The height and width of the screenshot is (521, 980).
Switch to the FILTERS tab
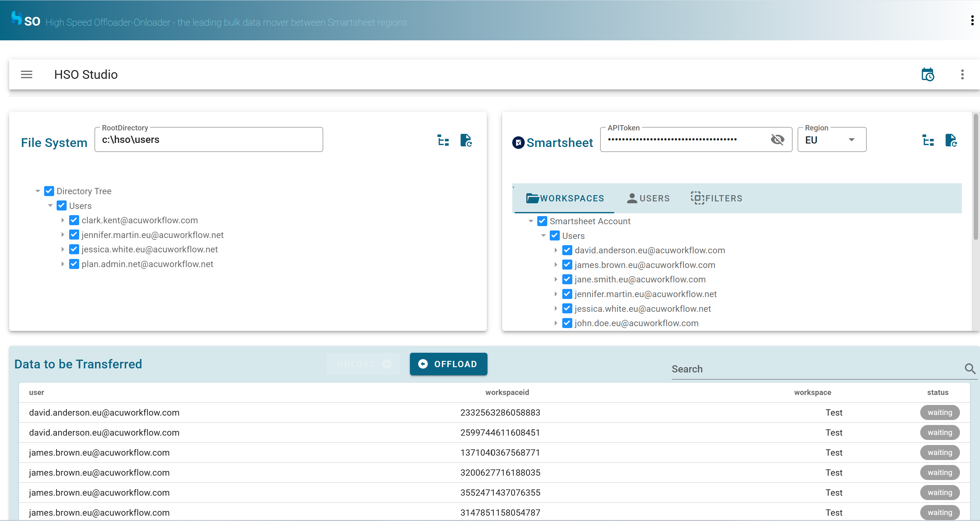point(716,198)
